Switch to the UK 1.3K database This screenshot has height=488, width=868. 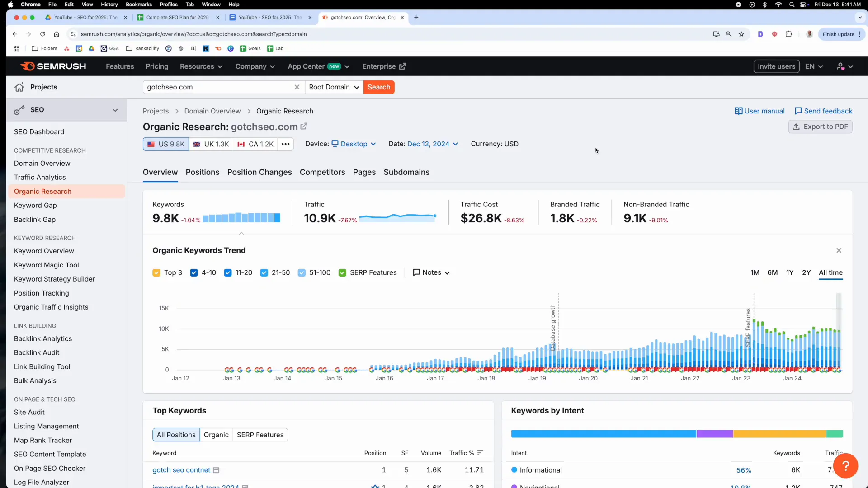click(x=211, y=144)
